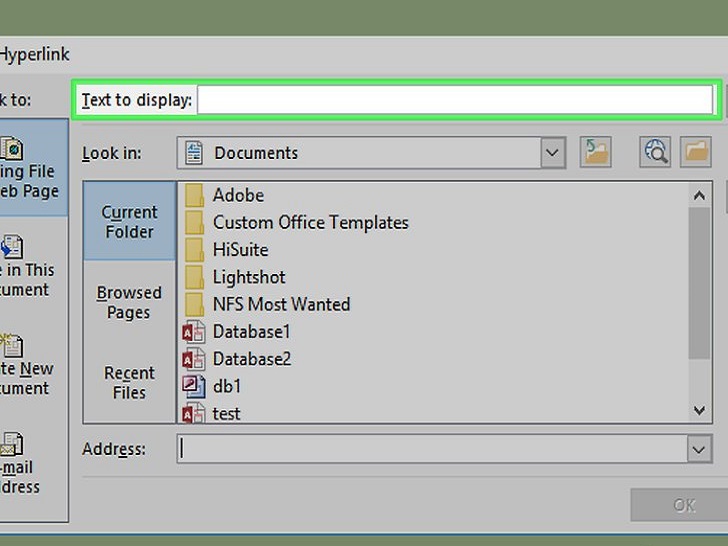The height and width of the screenshot is (546, 728).
Task: Switch to the Recent Files tab
Action: coord(129,382)
